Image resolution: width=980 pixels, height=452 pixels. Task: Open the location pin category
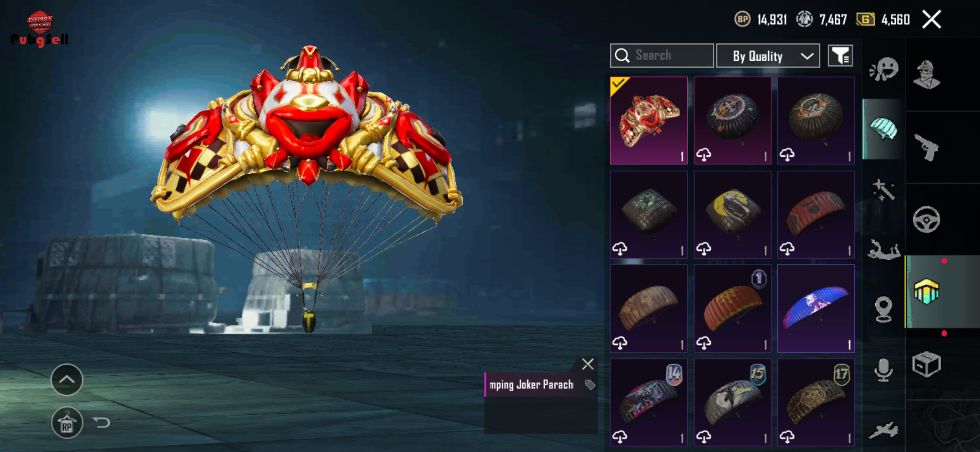884,309
